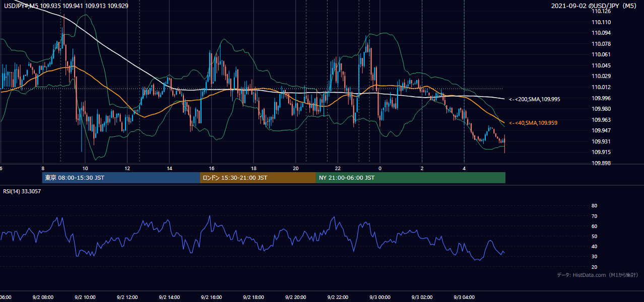Click the 9/3 00:00 bottom time label
The height and width of the screenshot is (302, 644).
click(x=380, y=297)
